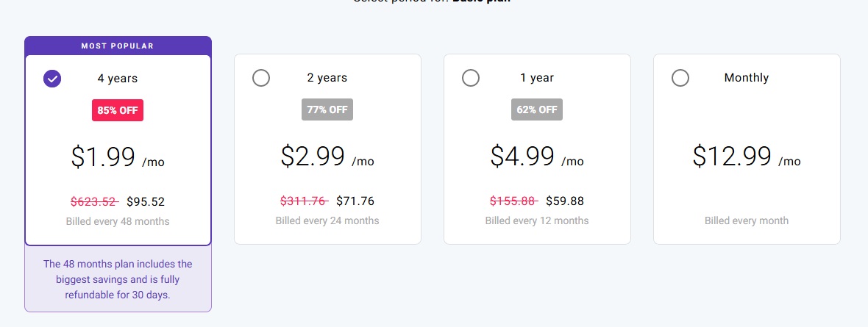Screen dimensions: 868x327
Task: Click the 62% OFF gray badge
Action: pyautogui.click(x=537, y=109)
